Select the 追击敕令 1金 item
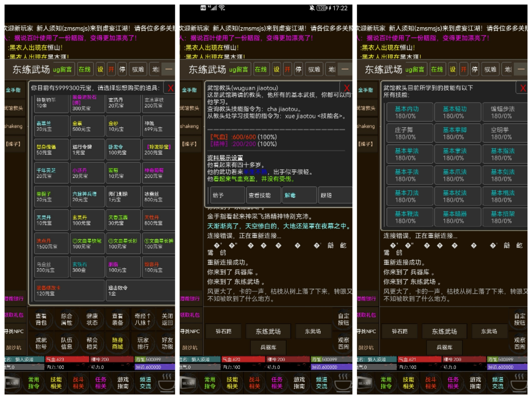This screenshot has height=399, width=532. point(140,290)
